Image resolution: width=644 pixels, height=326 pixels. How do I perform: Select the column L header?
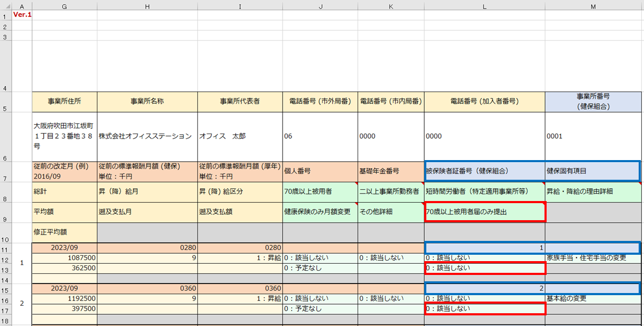pos(484,6)
